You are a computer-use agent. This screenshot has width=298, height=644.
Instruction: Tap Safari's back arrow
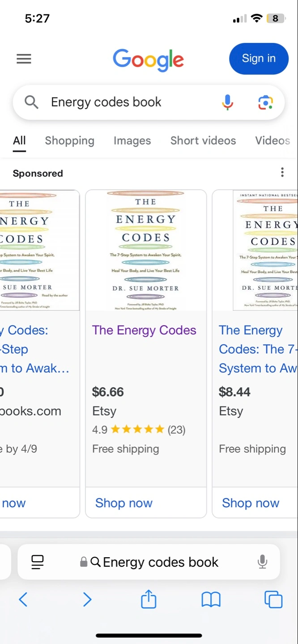pyautogui.click(x=23, y=599)
